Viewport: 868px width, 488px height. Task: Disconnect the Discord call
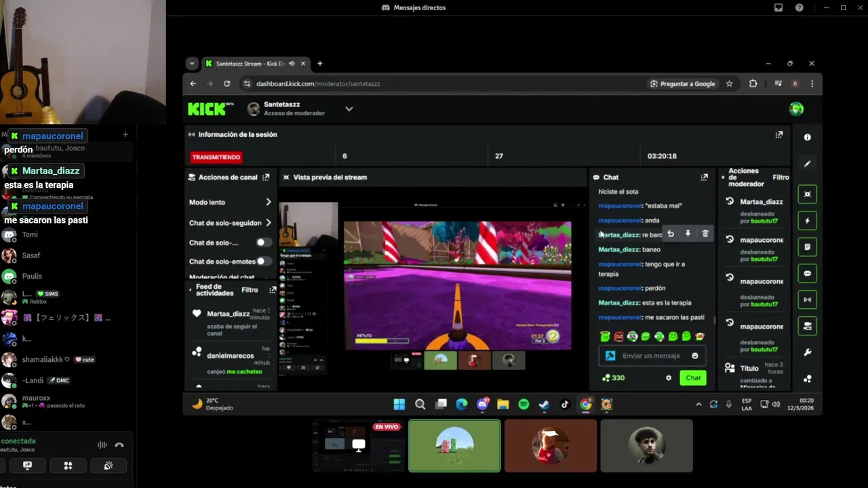(119, 445)
